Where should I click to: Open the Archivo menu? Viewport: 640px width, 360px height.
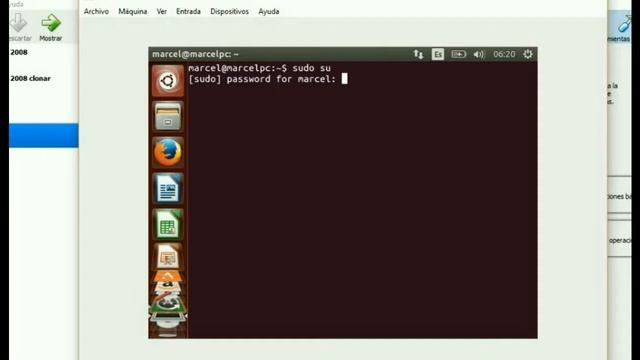pos(96,11)
